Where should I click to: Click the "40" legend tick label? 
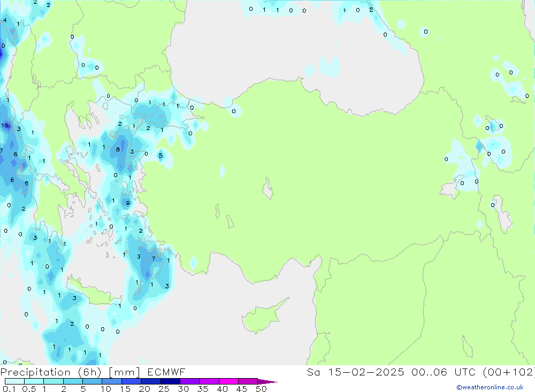click(x=222, y=389)
